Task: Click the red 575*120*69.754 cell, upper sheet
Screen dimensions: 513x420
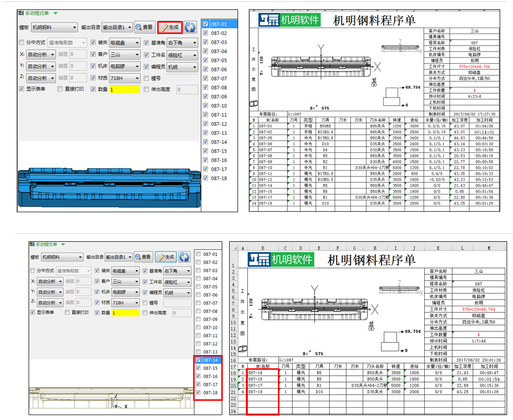Action: [x=475, y=66]
